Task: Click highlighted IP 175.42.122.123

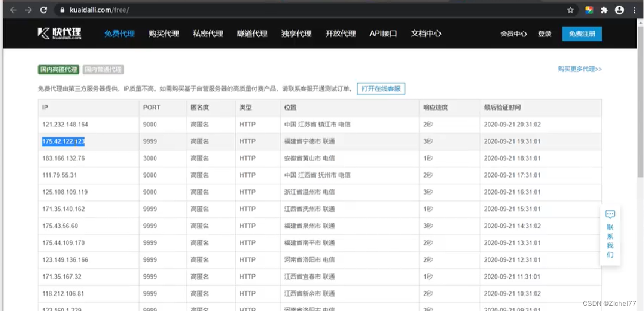Action: (x=64, y=142)
